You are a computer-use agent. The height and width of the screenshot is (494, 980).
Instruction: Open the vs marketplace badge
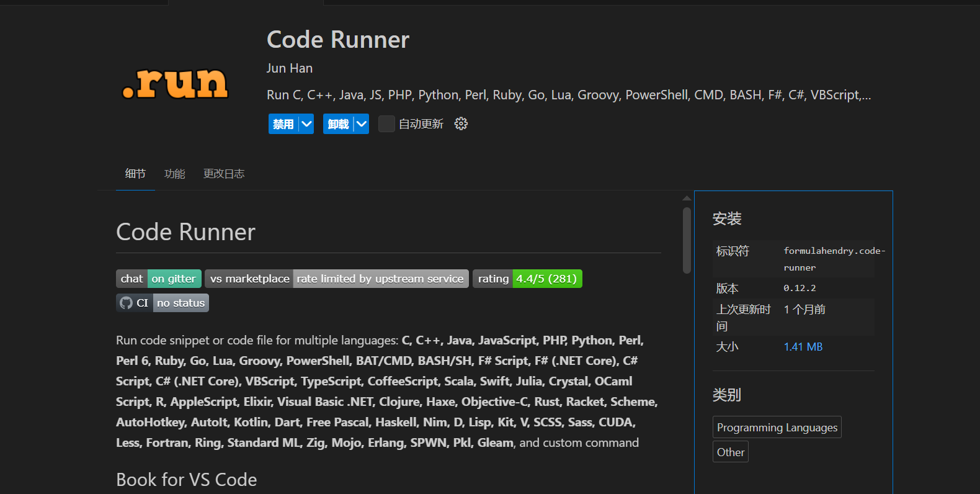coord(337,279)
